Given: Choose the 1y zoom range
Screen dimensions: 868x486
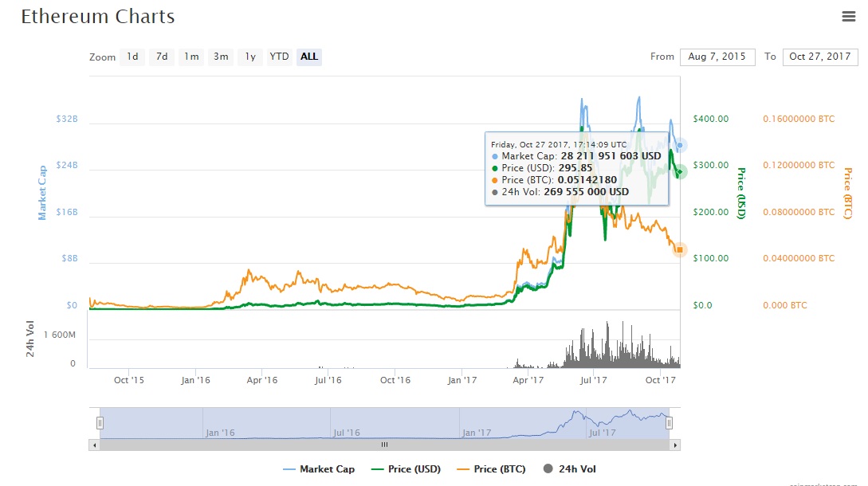Looking at the screenshot, I should click(x=250, y=57).
